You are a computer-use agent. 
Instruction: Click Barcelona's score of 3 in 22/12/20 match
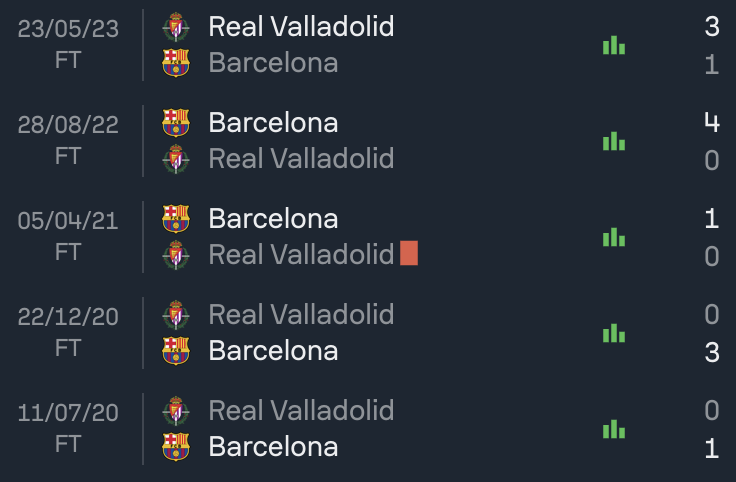712,352
